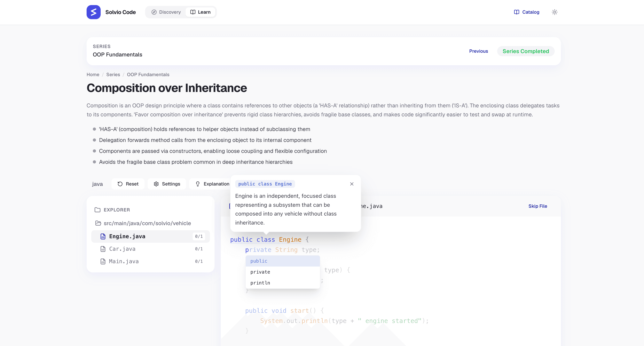This screenshot has height=346, width=644.
Task: Click the Catalog book icon
Action: (x=516, y=12)
